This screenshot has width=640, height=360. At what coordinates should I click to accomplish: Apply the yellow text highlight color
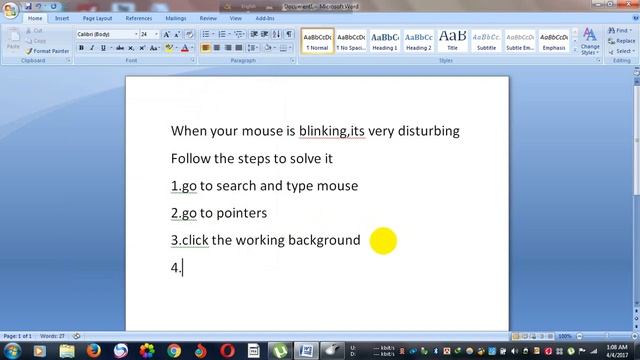(x=169, y=48)
